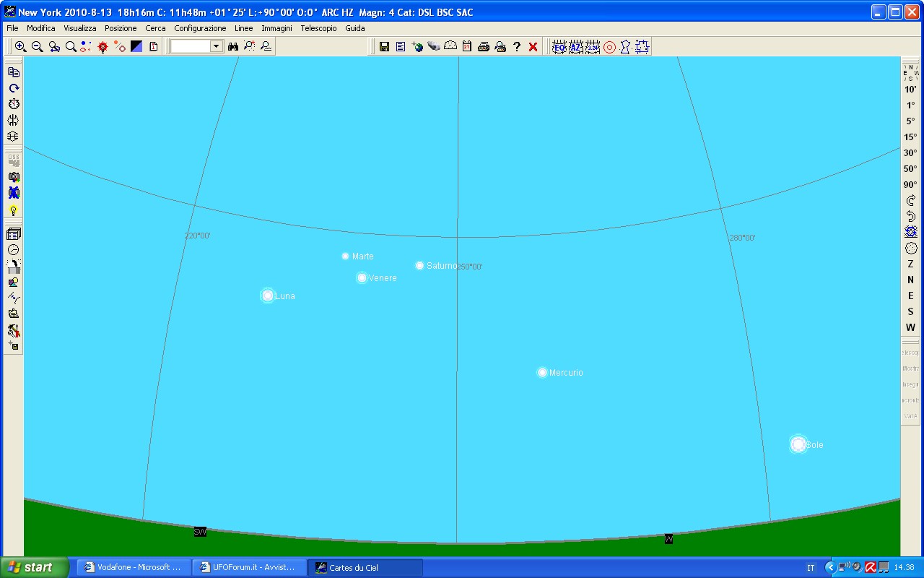Viewport: 924px width, 578px height.
Task: Click the globe observatory location icon
Action: point(417,46)
